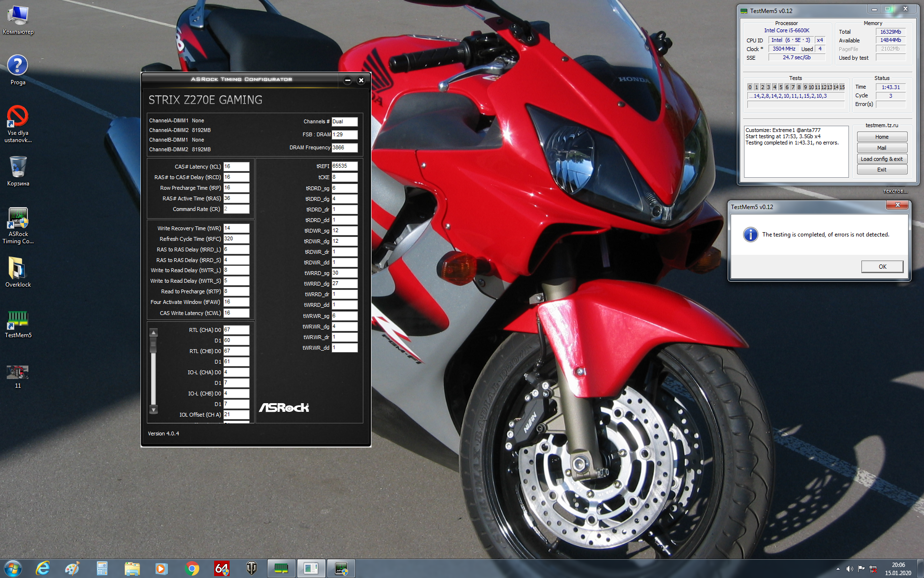Screen dimensions: 924x578
Task: Click the tREFI value field
Action: click(x=344, y=166)
